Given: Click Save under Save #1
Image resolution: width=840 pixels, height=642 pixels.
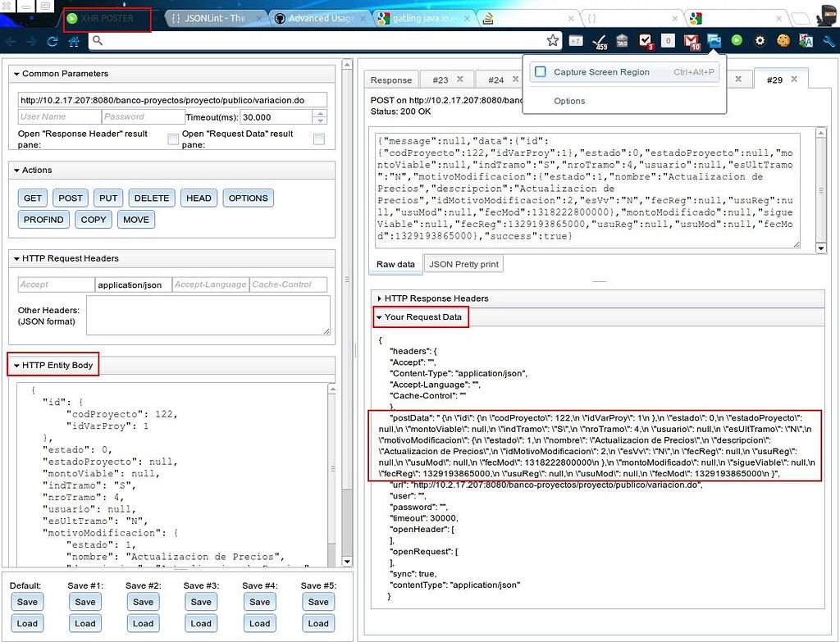Looking at the screenshot, I should pyautogui.click(x=84, y=601).
